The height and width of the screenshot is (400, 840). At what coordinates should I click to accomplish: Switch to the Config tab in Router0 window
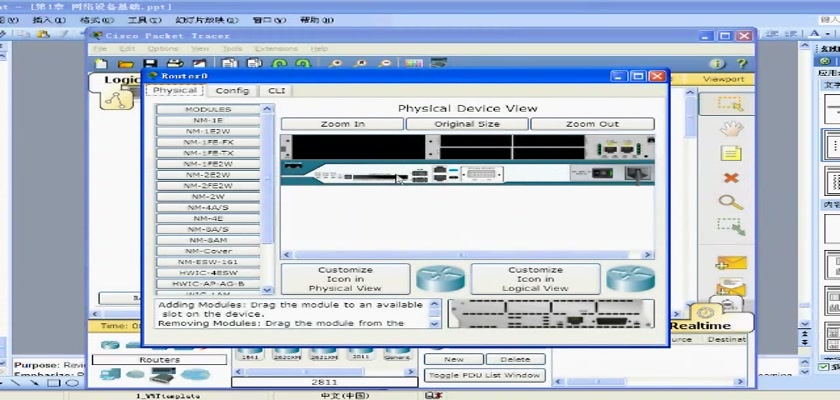(x=232, y=90)
